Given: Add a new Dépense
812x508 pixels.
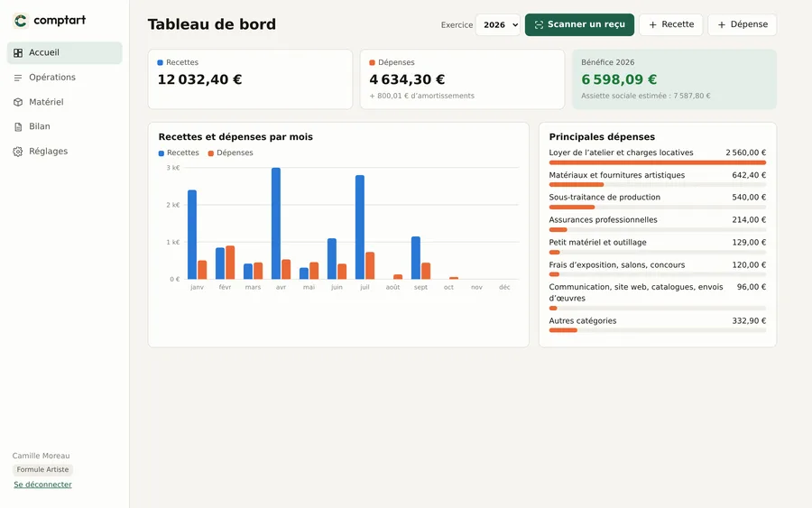Looking at the screenshot, I should [x=743, y=25].
